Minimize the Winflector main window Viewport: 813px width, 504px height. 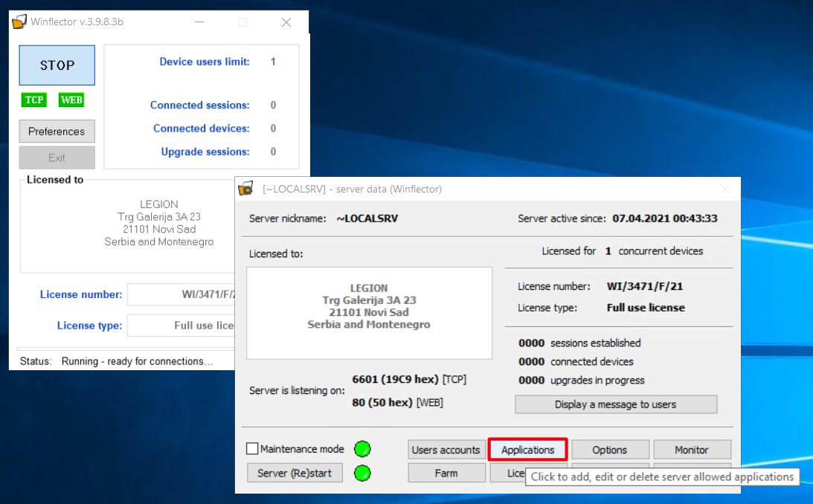199,22
